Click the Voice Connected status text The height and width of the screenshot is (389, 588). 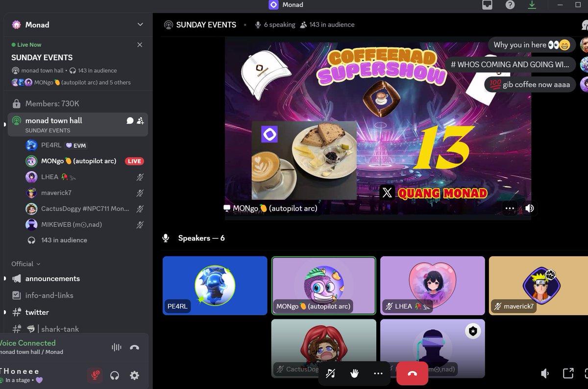[x=28, y=343]
